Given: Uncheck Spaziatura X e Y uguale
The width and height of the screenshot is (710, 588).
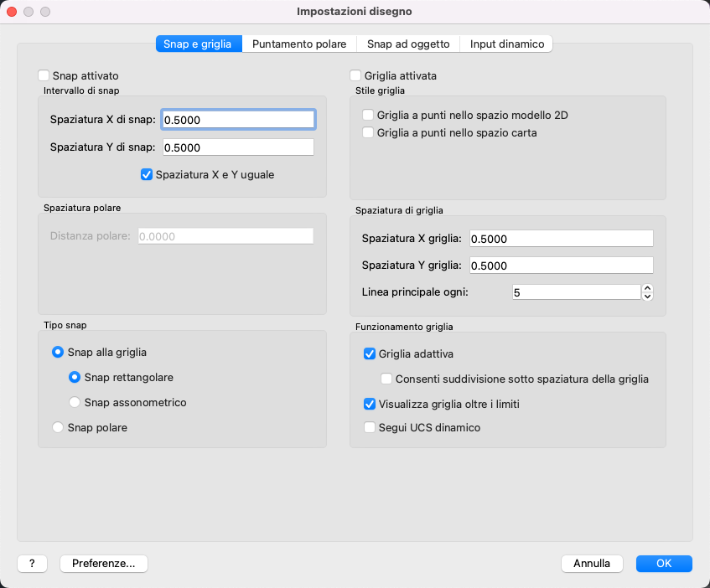Looking at the screenshot, I should click(x=147, y=175).
